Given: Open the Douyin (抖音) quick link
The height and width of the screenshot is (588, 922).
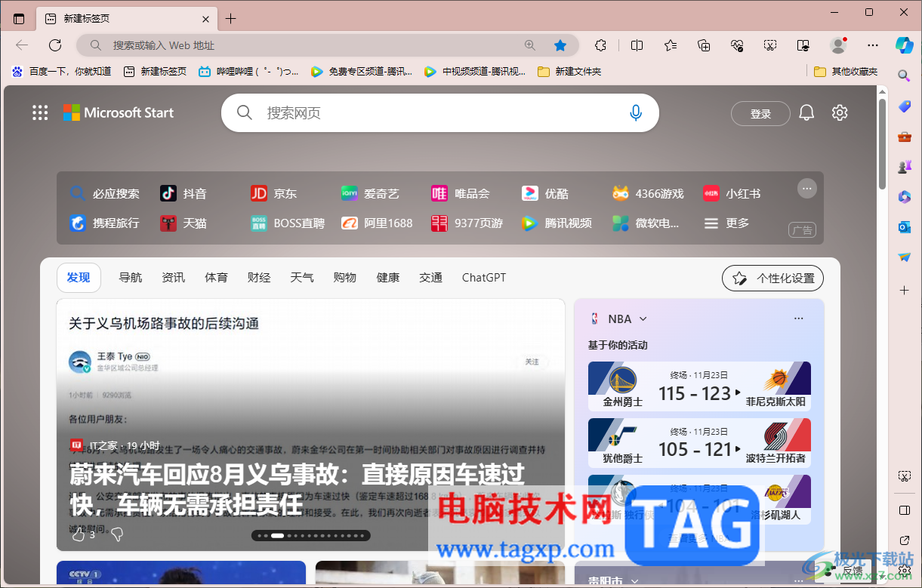Looking at the screenshot, I should tap(183, 193).
